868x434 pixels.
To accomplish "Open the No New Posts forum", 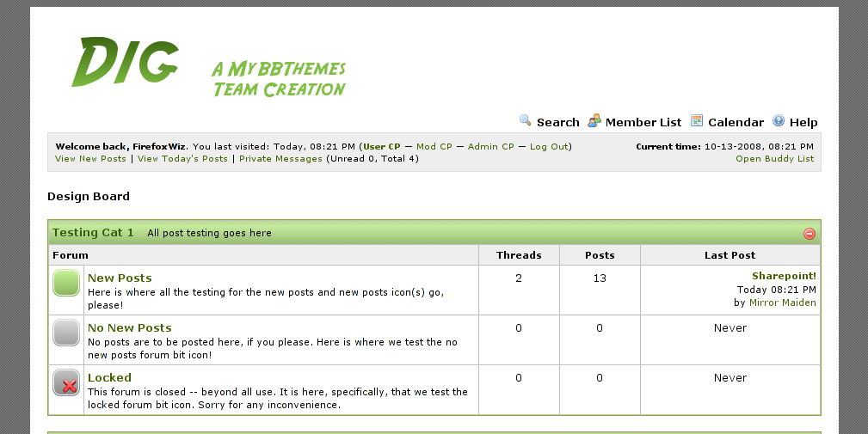I will click(x=130, y=327).
